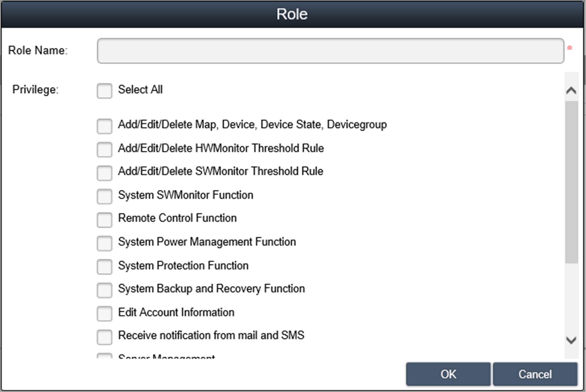Check Remote Control Function box

click(104, 220)
